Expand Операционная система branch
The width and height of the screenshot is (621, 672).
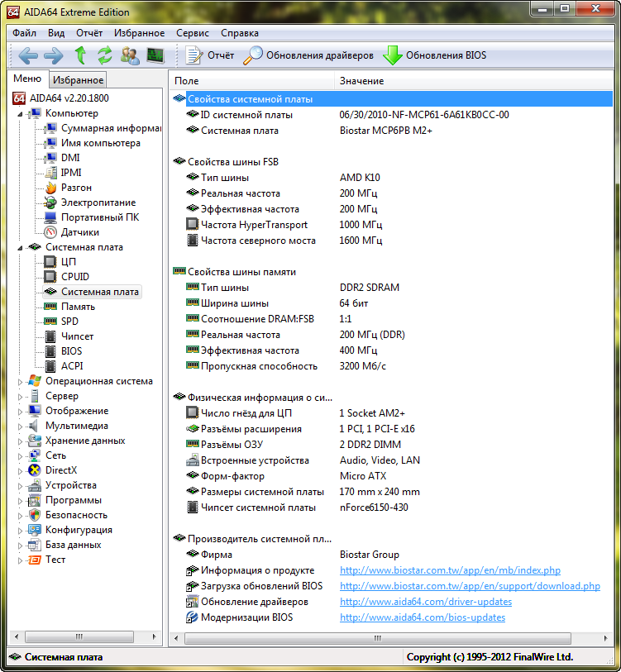tap(20, 382)
